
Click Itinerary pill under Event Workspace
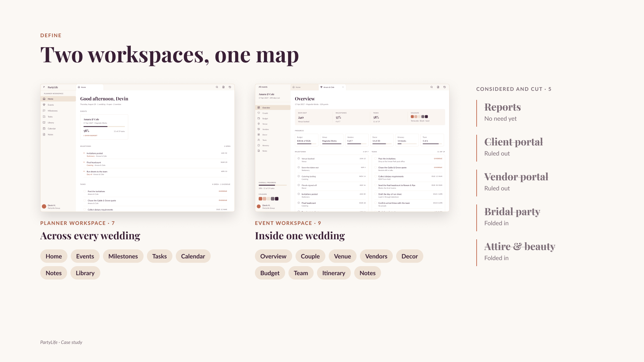tap(334, 273)
